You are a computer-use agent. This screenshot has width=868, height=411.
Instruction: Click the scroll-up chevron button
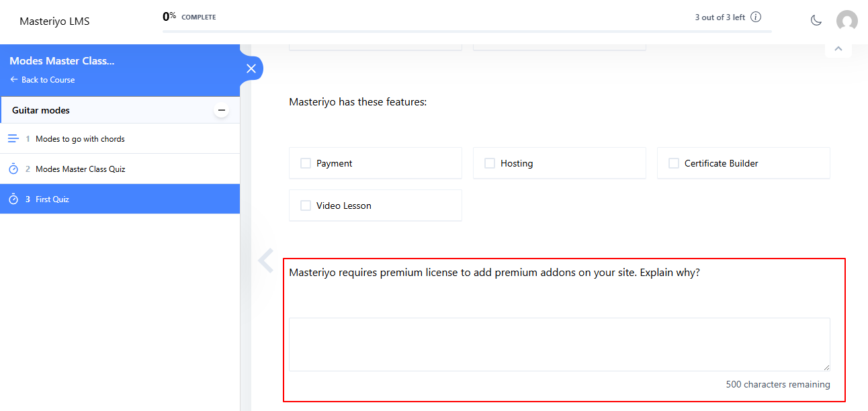pyautogui.click(x=838, y=48)
